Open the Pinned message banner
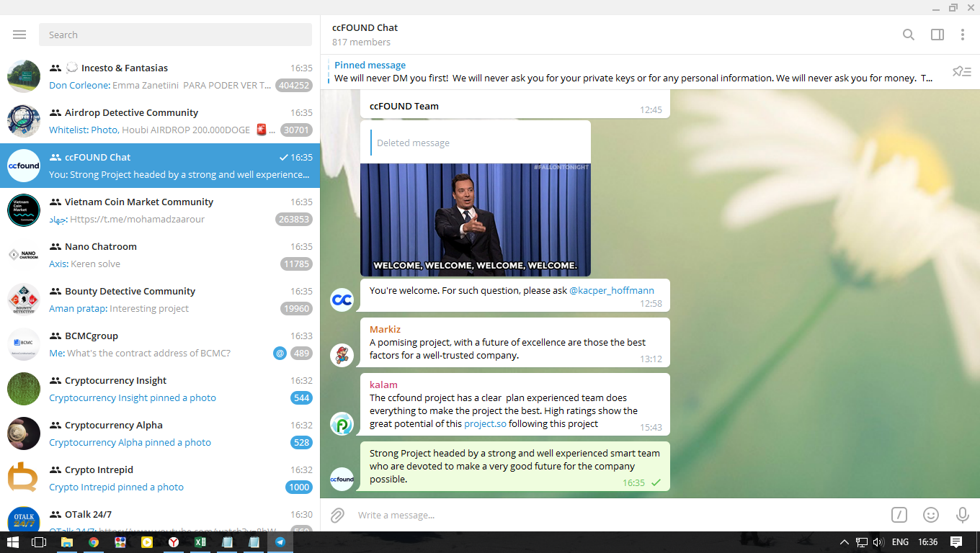 tap(634, 71)
